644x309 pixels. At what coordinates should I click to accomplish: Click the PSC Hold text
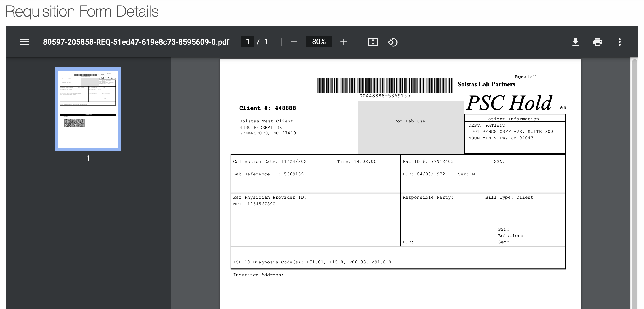pyautogui.click(x=509, y=103)
